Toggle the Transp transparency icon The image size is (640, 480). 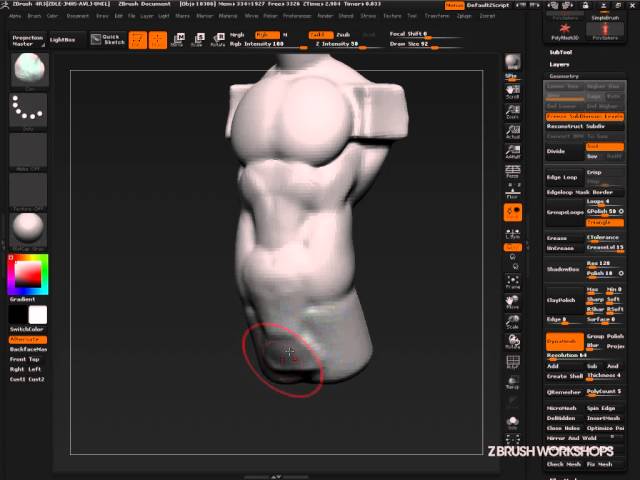[x=513, y=382]
